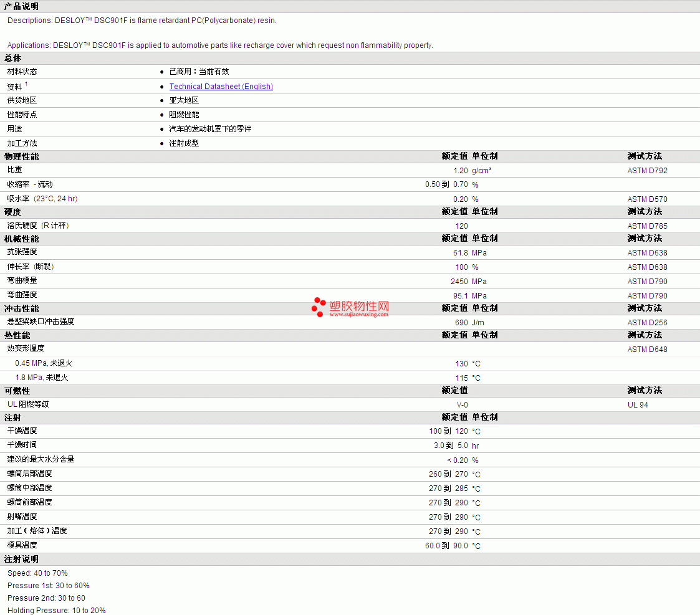This screenshot has width=700, height=615.
Task: Click the UL 阻燃等级 row label
Action: click(x=28, y=404)
